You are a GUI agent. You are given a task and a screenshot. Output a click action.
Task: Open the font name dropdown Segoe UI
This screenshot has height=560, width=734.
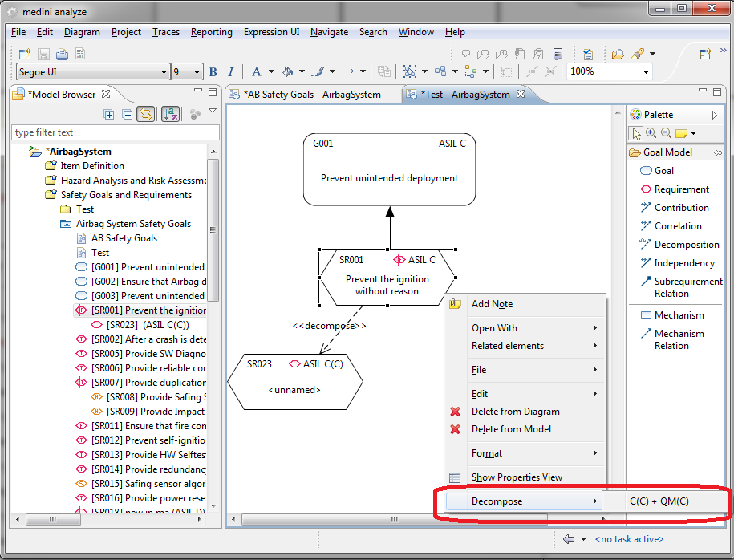[164, 72]
